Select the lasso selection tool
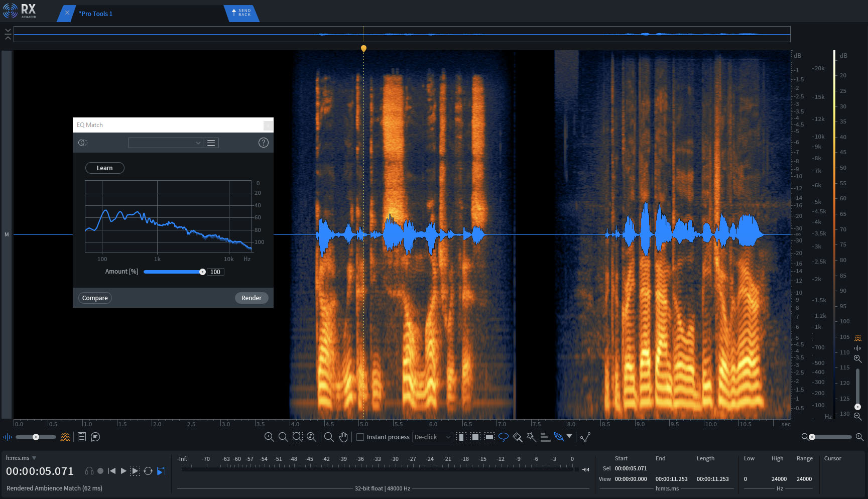Viewport: 868px width, 499px height. pos(504,437)
